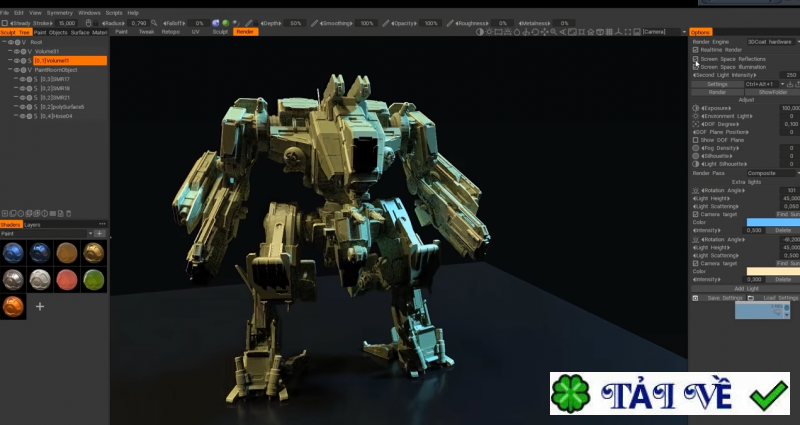
Task: Collapse the Volume31 tree node
Action: point(10,52)
